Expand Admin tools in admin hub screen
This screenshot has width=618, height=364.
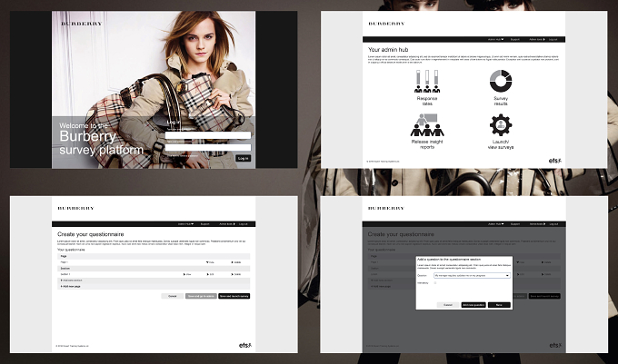tap(537, 39)
